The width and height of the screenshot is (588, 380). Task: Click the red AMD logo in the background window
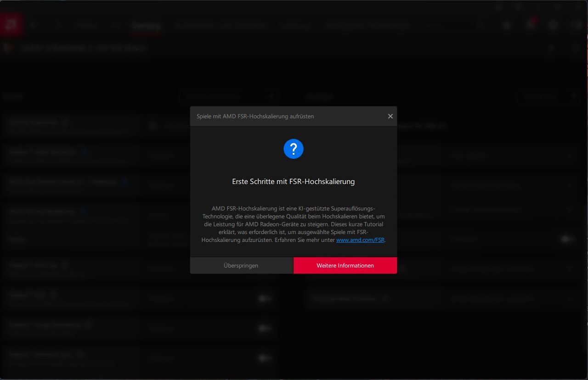pyautogui.click(x=11, y=25)
